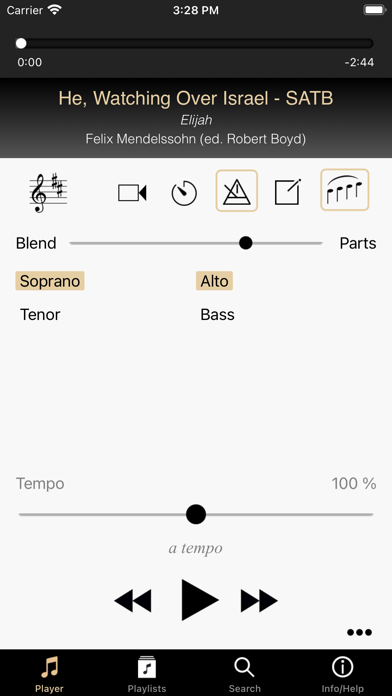
Task: Open the timer dial icon
Action: pos(184,193)
